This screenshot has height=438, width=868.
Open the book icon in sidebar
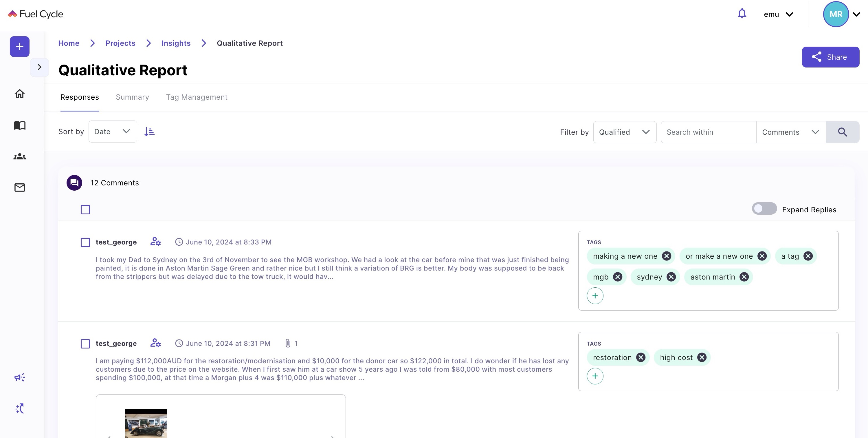20,125
